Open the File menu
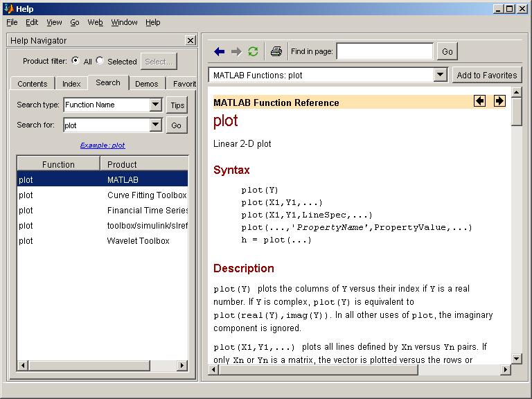The width and height of the screenshot is (532, 399). coord(12,22)
